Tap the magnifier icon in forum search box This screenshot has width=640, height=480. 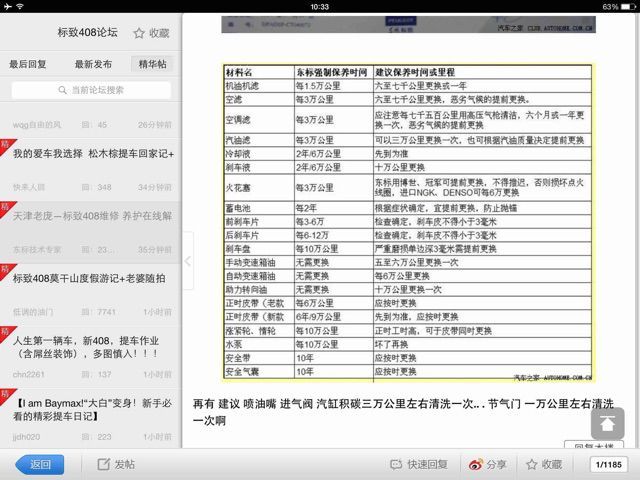pyautogui.click(x=62, y=90)
